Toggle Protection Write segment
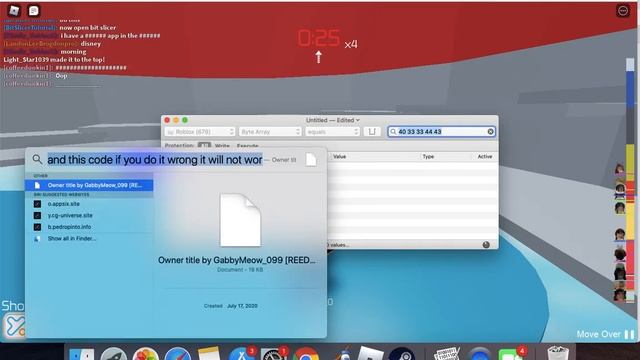 (222, 145)
